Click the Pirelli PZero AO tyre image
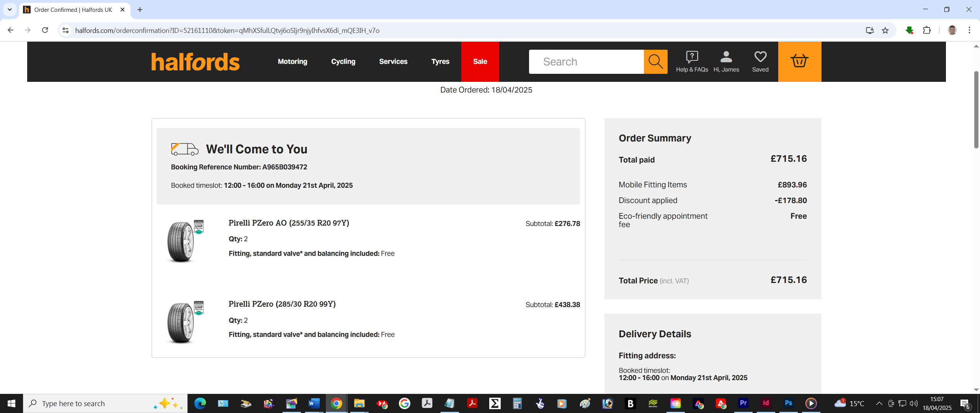The width and height of the screenshot is (980, 413). (185, 241)
